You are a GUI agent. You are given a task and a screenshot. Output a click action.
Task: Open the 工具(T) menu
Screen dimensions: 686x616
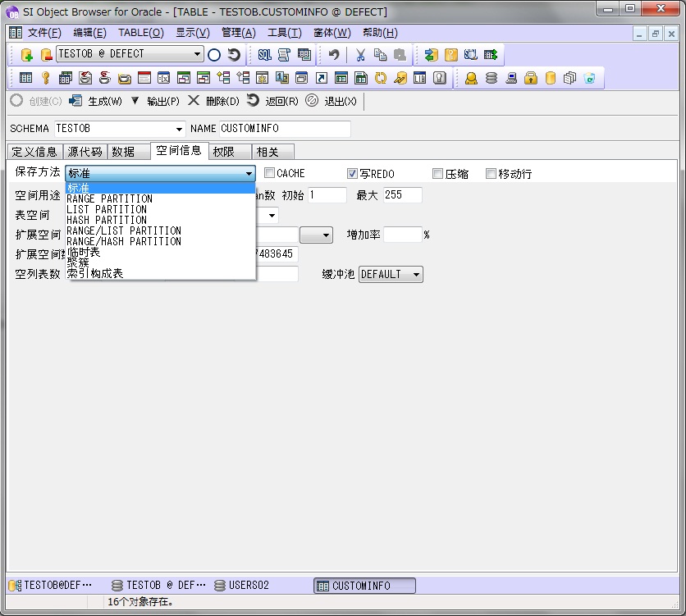point(285,33)
